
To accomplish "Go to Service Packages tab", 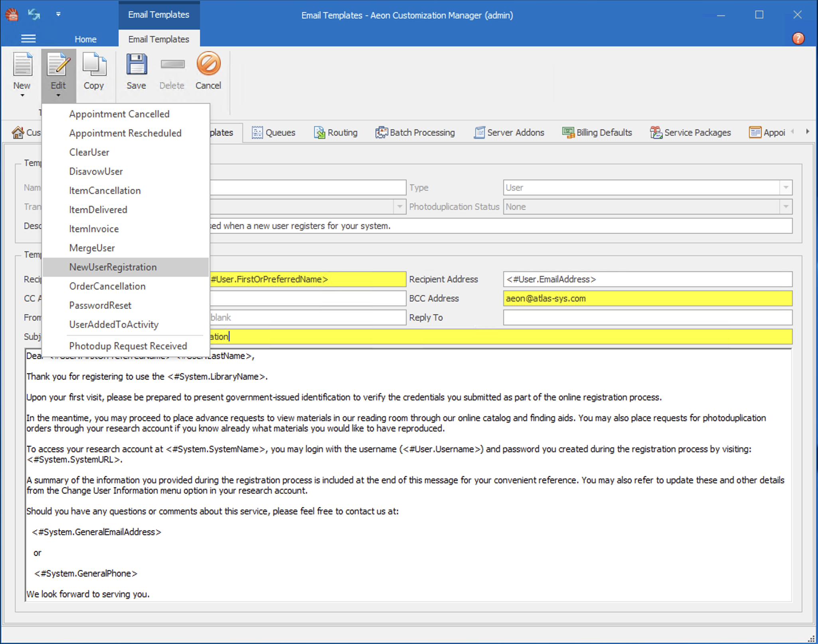I will [690, 132].
